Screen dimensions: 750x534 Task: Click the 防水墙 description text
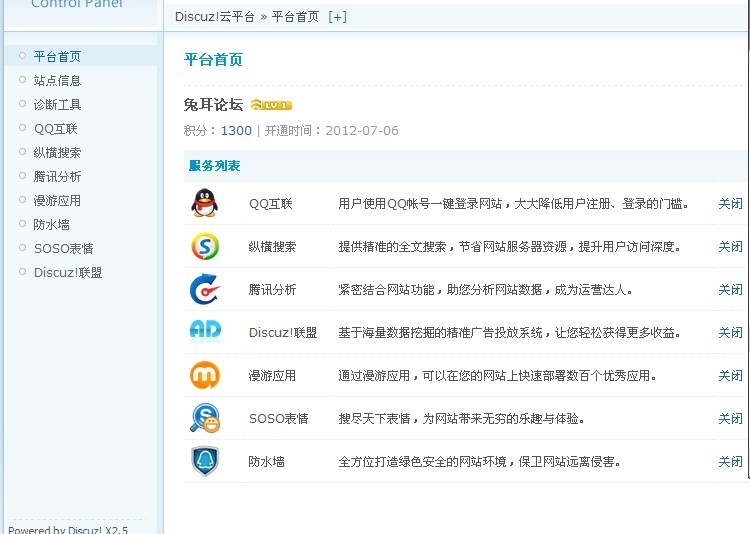click(x=479, y=462)
